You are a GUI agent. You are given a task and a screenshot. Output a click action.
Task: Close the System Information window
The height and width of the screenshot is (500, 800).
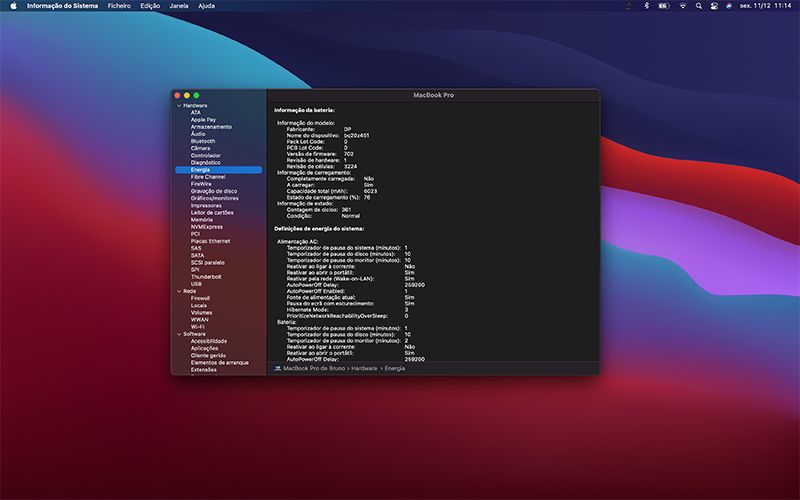pyautogui.click(x=178, y=95)
